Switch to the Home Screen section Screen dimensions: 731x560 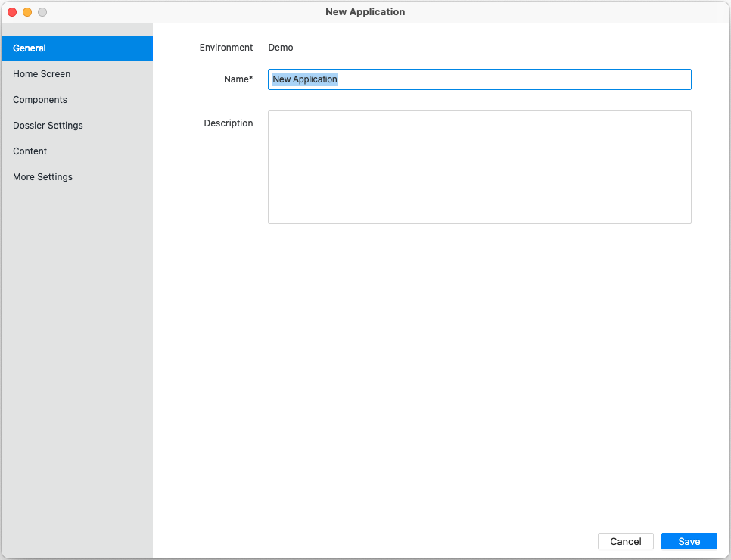tap(42, 74)
